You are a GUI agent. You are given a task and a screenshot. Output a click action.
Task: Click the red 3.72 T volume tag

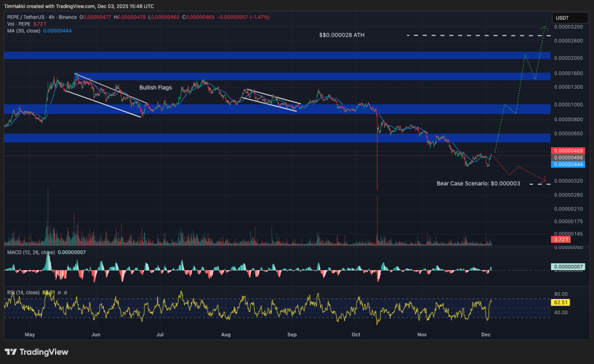tap(560, 239)
